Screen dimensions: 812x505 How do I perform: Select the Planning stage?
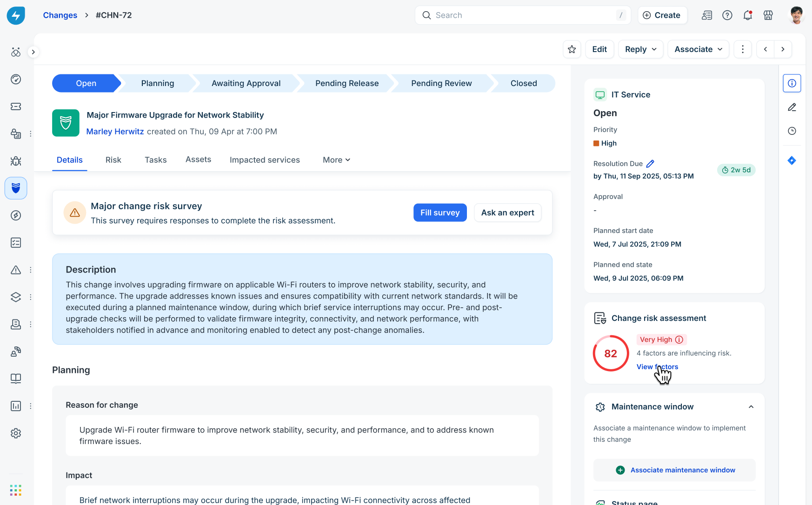pyautogui.click(x=158, y=83)
